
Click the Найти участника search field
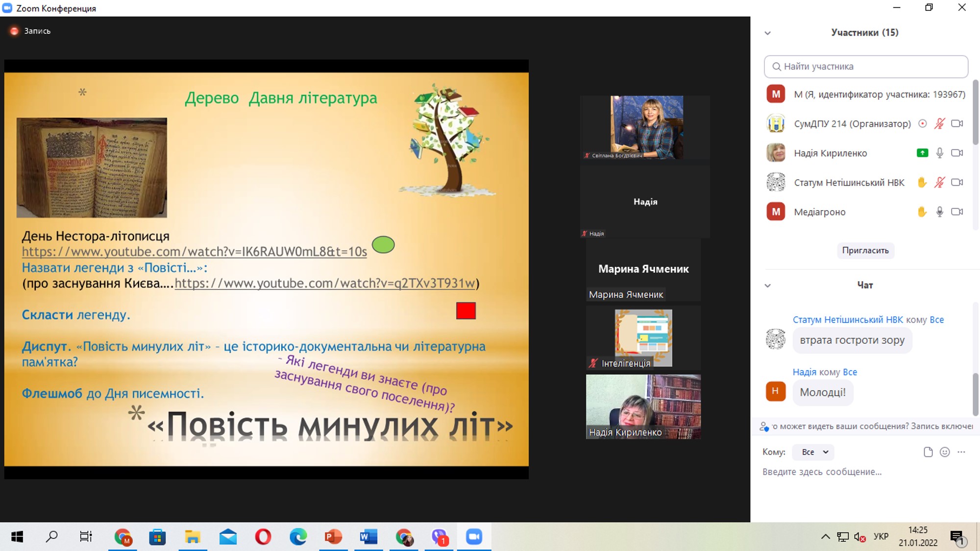click(x=866, y=67)
